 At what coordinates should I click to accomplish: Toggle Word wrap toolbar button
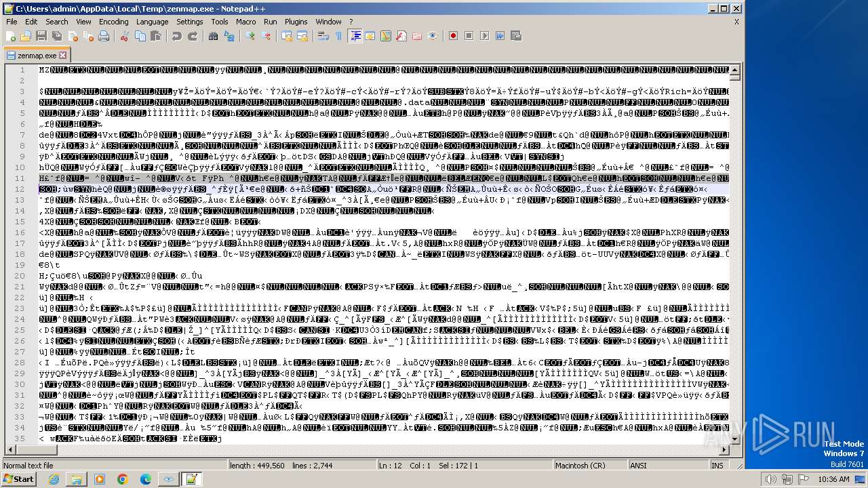323,36
